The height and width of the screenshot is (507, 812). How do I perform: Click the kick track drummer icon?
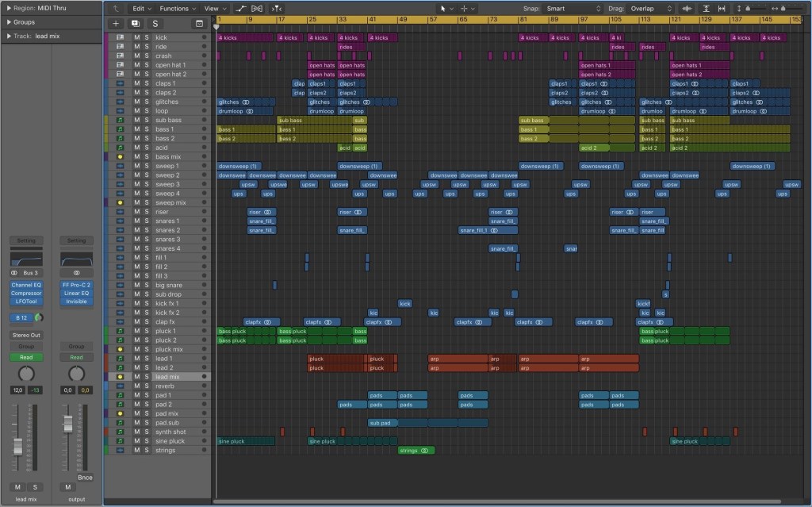[121, 37]
